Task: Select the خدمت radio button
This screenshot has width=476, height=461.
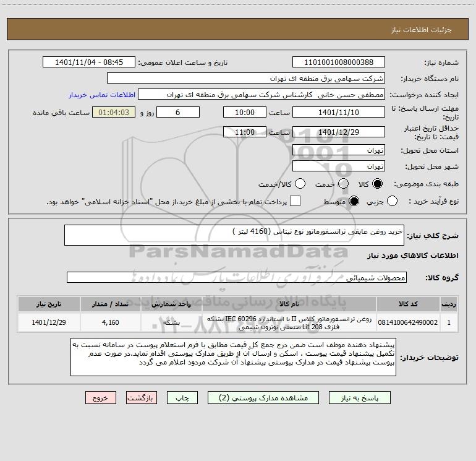Action: [x=343, y=184]
